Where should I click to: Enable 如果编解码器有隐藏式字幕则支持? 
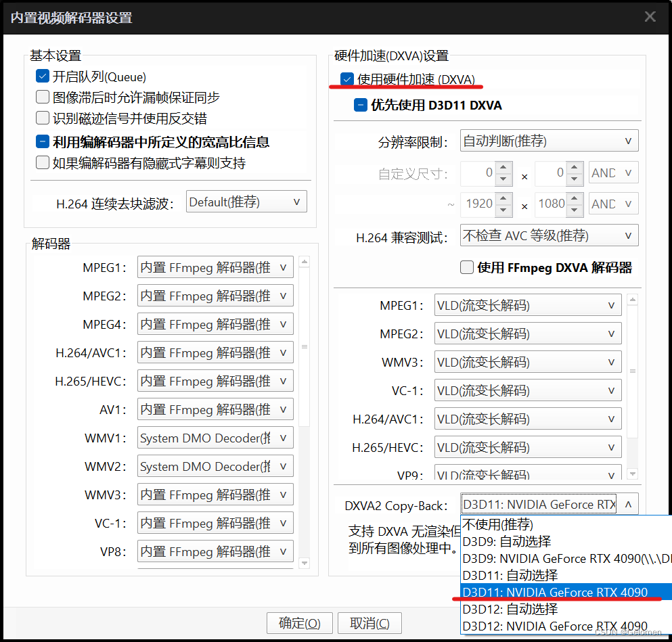click(42, 162)
